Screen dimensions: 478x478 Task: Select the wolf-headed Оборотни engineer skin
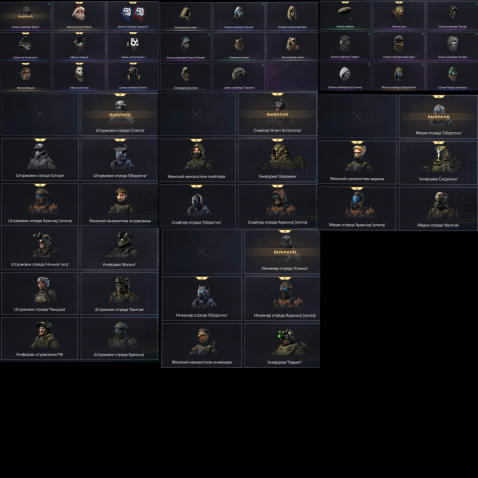pos(202,298)
